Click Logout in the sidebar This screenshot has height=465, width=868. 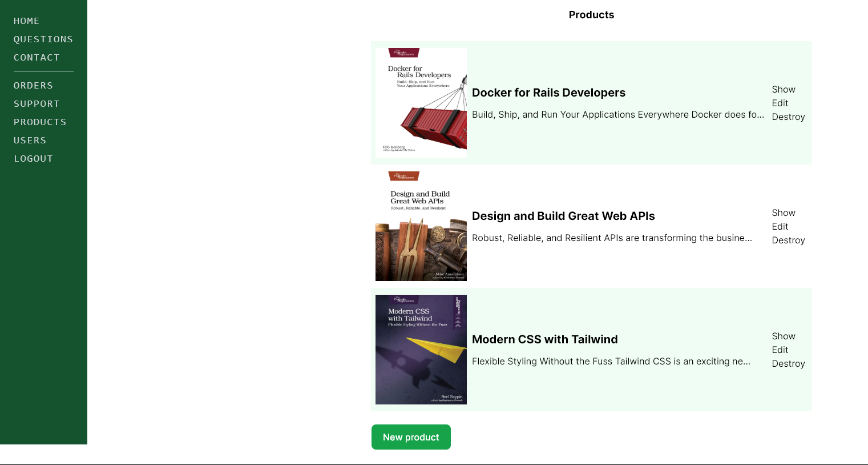click(33, 159)
